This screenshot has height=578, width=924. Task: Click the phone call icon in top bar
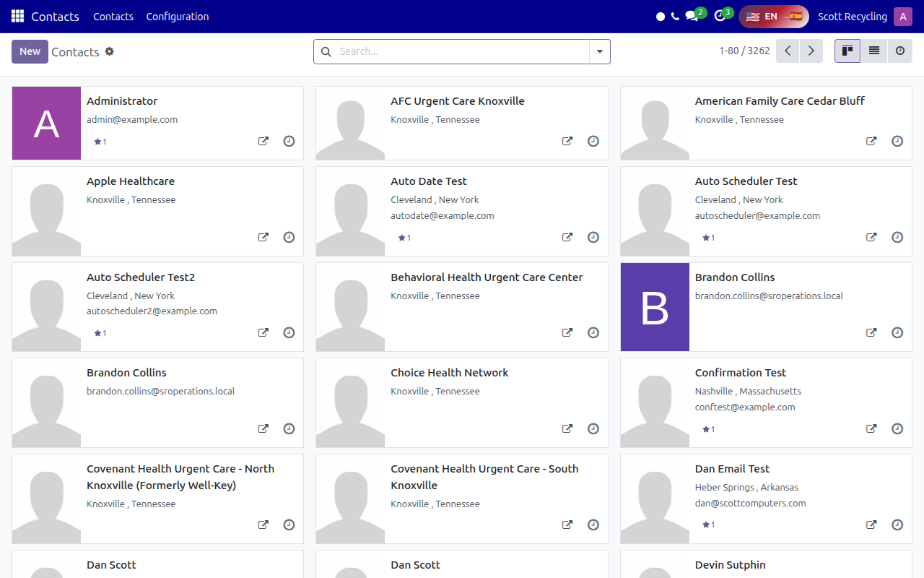click(x=675, y=17)
